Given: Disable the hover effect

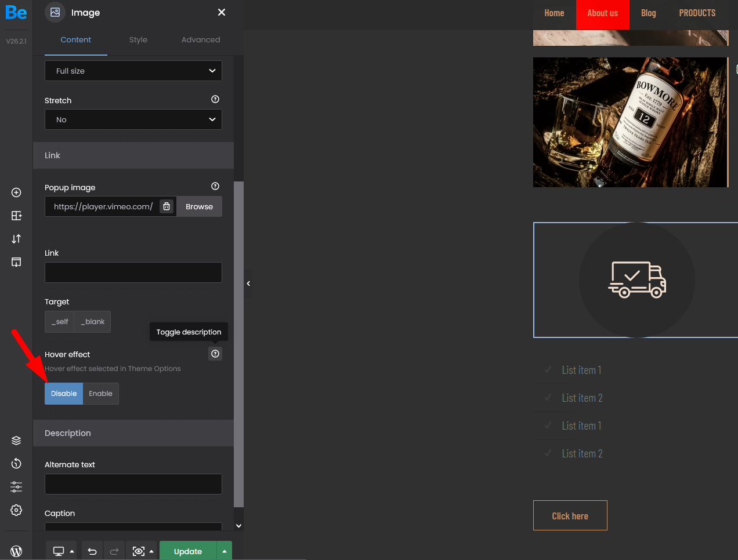Looking at the screenshot, I should coord(64,394).
